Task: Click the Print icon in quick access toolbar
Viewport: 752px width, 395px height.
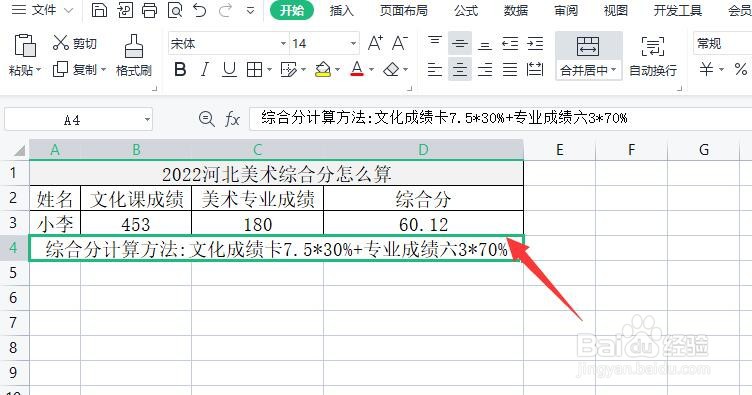Action: point(149,10)
